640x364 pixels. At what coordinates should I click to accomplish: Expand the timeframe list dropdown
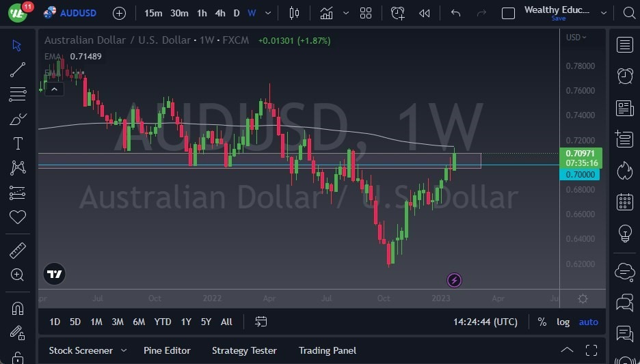268,14
